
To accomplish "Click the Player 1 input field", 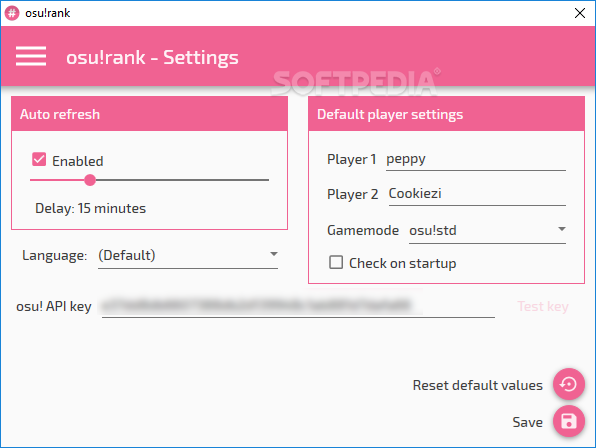I will pos(476,160).
